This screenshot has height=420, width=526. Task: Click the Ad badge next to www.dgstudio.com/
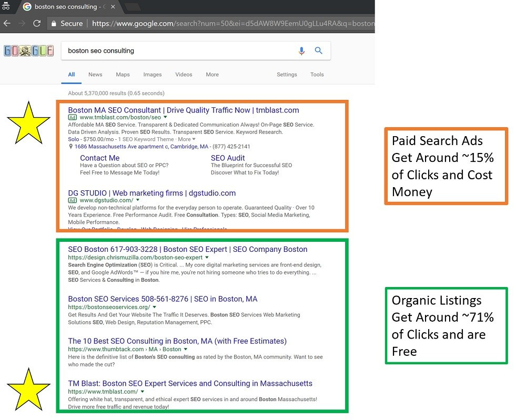[72, 200]
